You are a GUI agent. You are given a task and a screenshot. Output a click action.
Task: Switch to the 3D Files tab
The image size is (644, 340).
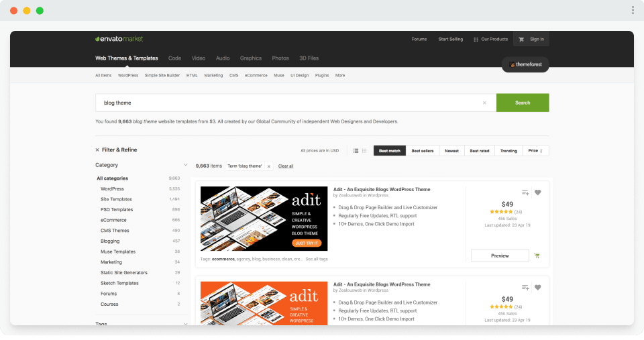tap(309, 58)
